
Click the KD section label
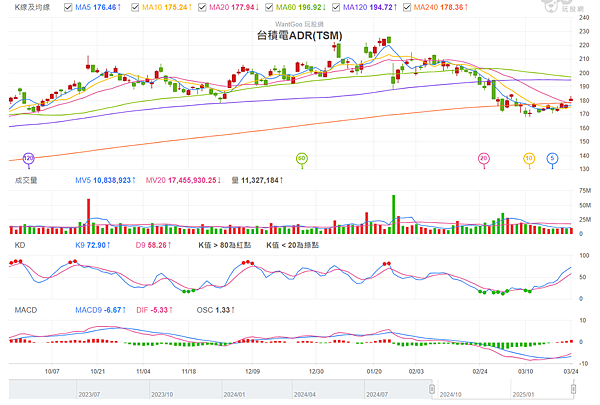20,245
